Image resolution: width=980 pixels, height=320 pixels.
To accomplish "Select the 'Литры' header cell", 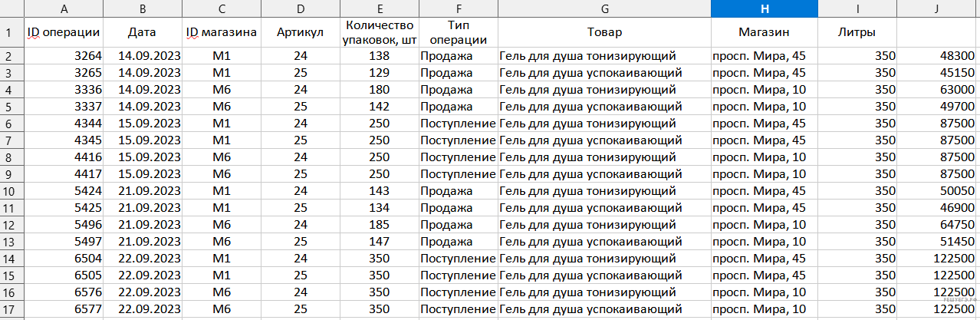I will pos(857,32).
